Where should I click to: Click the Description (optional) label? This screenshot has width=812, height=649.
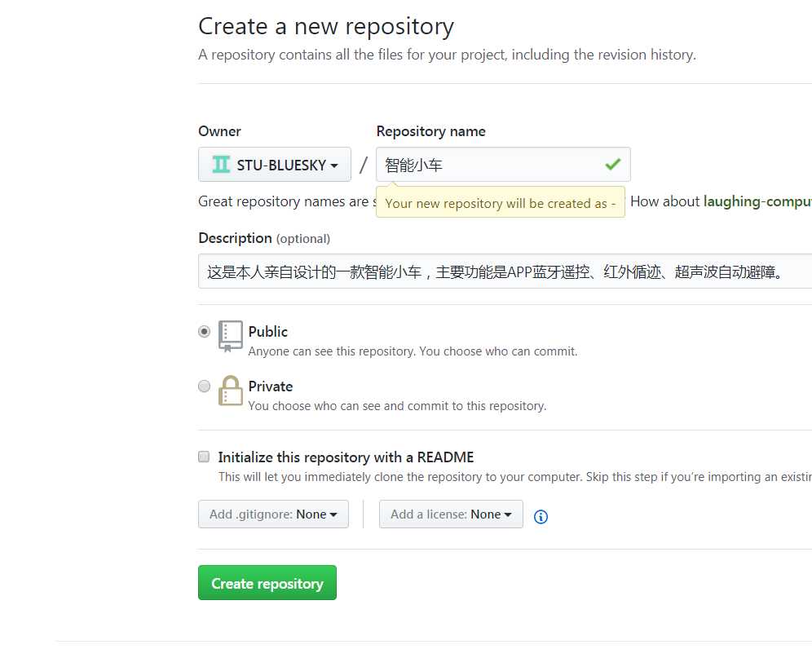[x=264, y=238]
